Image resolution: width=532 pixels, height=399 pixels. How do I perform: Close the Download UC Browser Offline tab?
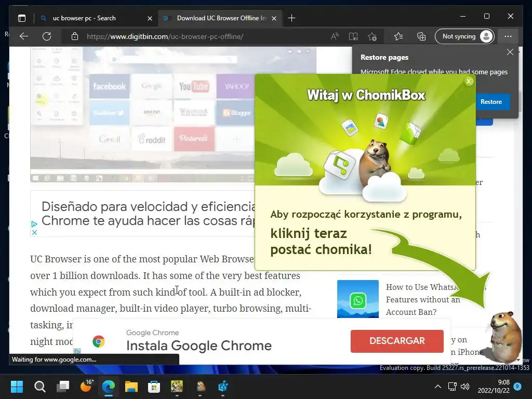pyautogui.click(x=274, y=18)
